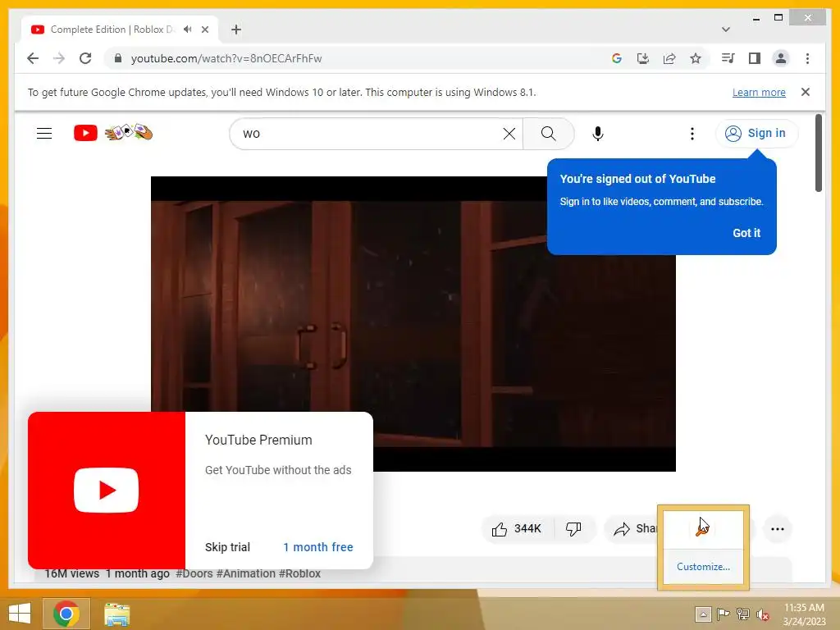Reload the YouTube page
This screenshot has width=840, height=630.
[x=85, y=58]
